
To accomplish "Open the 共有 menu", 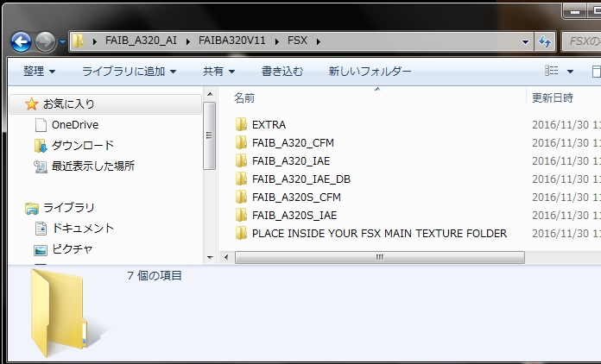I will (218, 72).
